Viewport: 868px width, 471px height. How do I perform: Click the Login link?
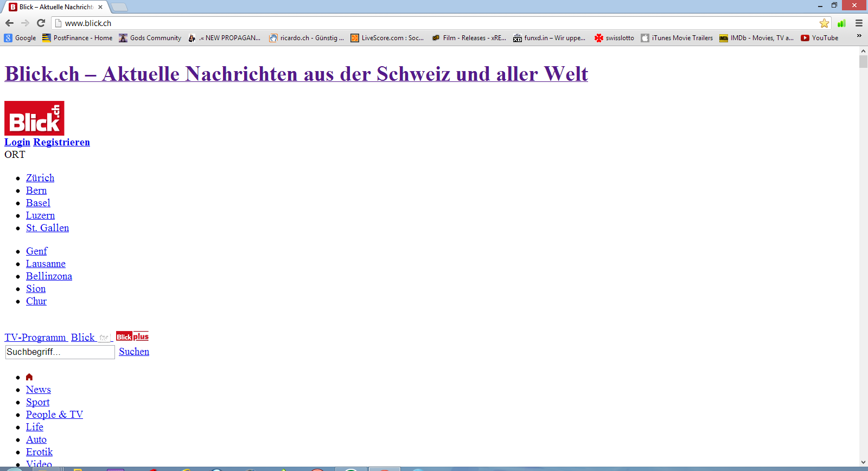[x=17, y=142]
